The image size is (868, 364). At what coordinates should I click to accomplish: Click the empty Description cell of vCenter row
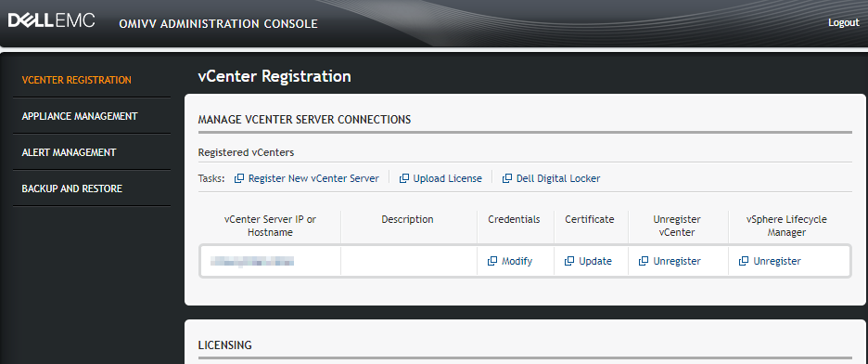[409, 261]
